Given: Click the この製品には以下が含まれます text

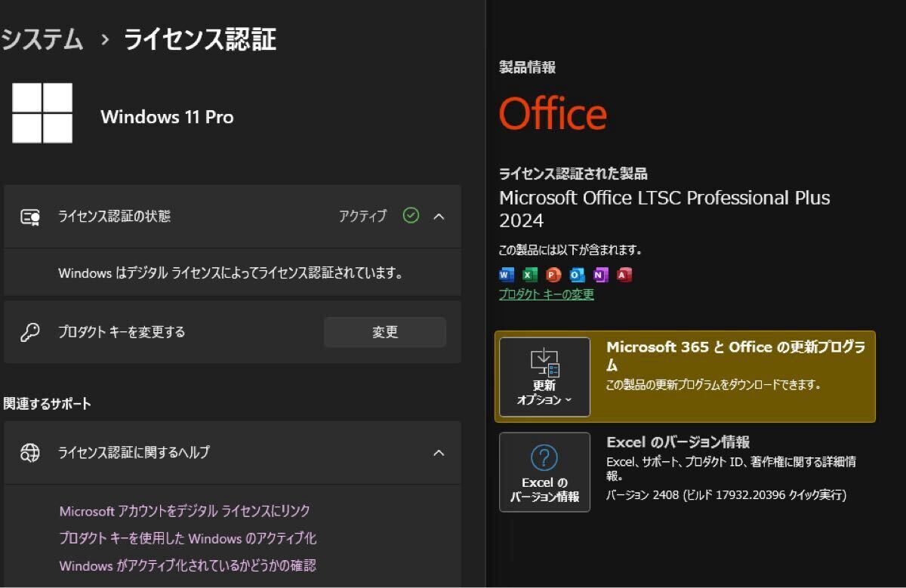Looking at the screenshot, I should (570, 250).
